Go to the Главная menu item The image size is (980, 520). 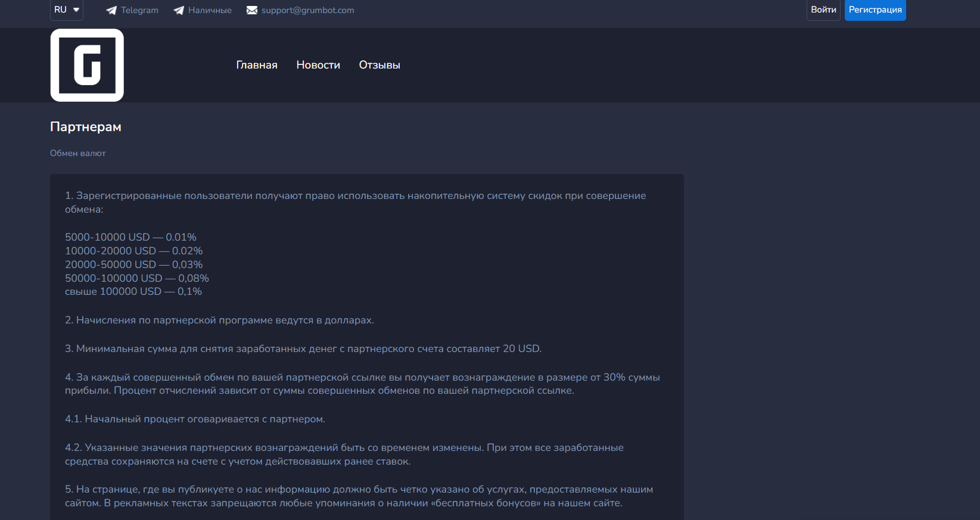pos(257,65)
